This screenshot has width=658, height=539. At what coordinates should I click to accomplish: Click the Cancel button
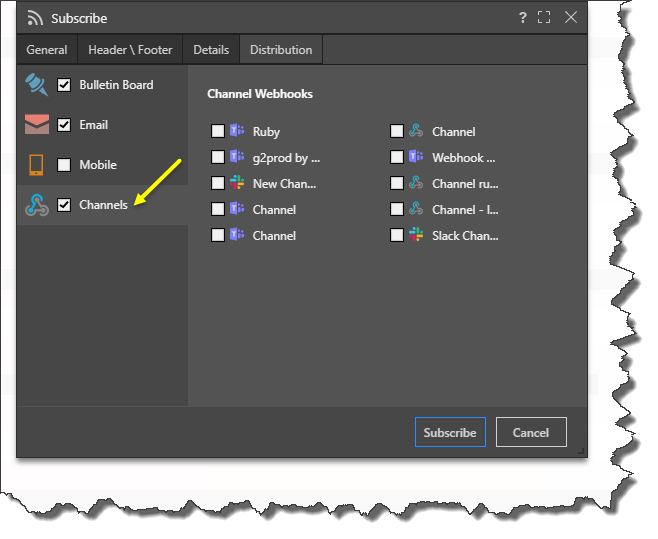click(531, 433)
